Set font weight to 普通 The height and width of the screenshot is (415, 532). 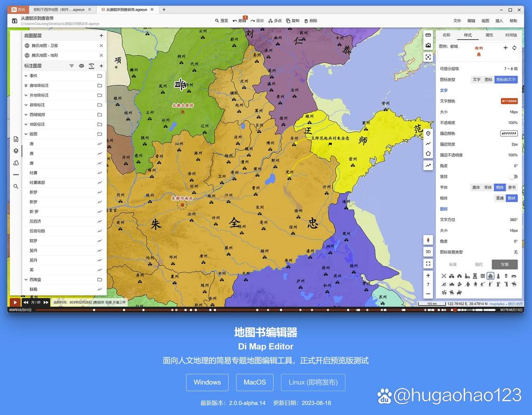(x=500, y=198)
